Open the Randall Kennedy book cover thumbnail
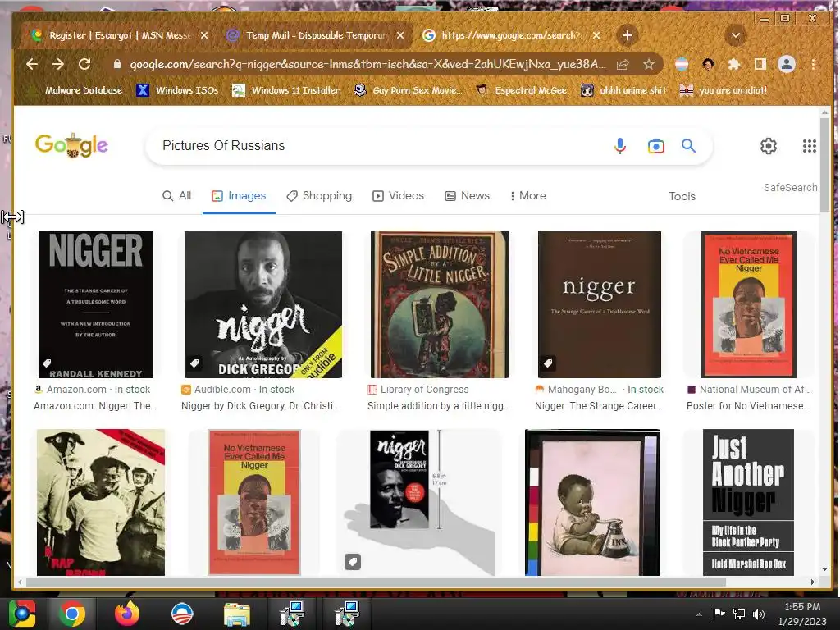This screenshot has width=840, height=630. 96,304
